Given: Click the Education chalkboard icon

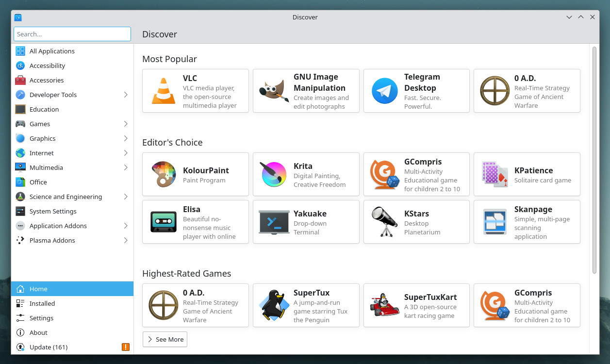Looking at the screenshot, I should tap(20, 109).
